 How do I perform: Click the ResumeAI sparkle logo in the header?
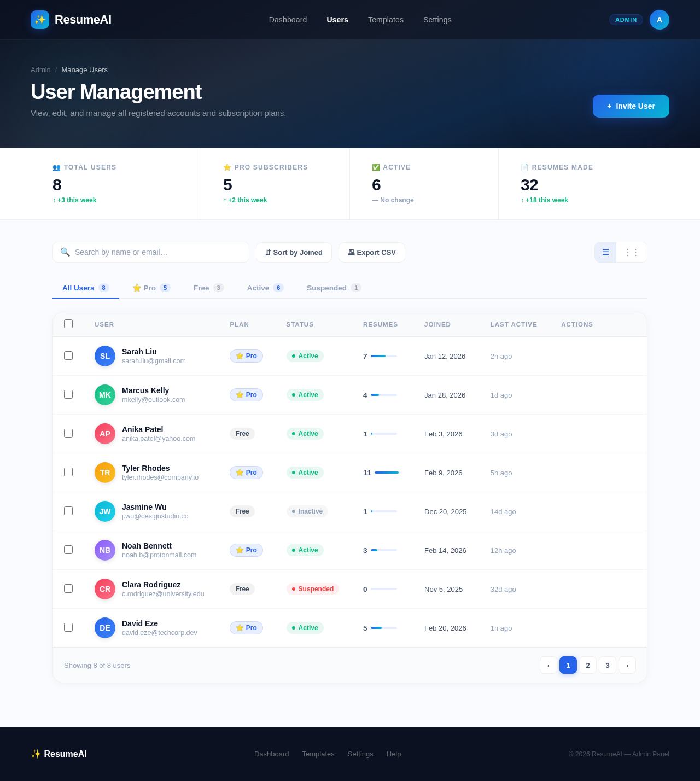click(39, 20)
